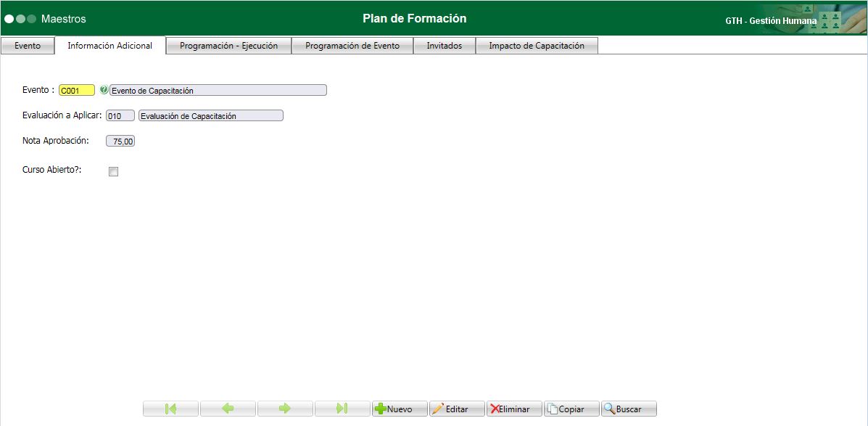Switch to the Evento tab
The height and width of the screenshot is (426, 868).
click(x=28, y=46)
